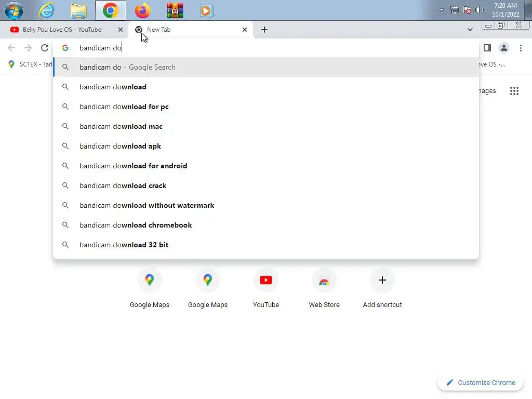
Task: Open the side panel button
Action: 487,48
